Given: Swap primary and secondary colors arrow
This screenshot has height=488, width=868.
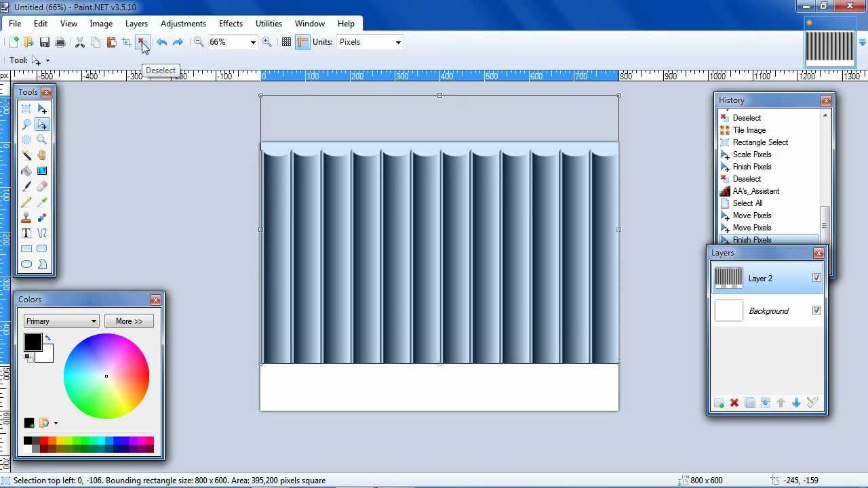Looking at the screenshot, I should click(x=47, y=338).
